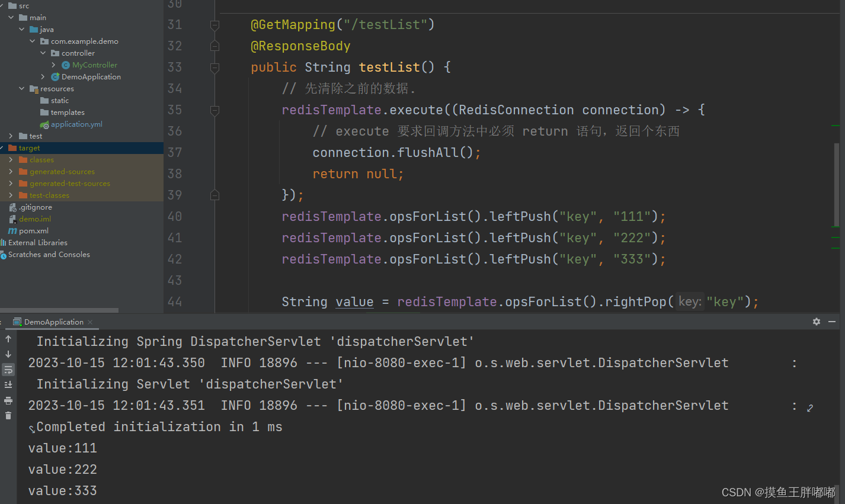Image resolution: width=845 pixels, height=504 pixels.
Task: Click the resources folder icon
Action: coord(34,89)
